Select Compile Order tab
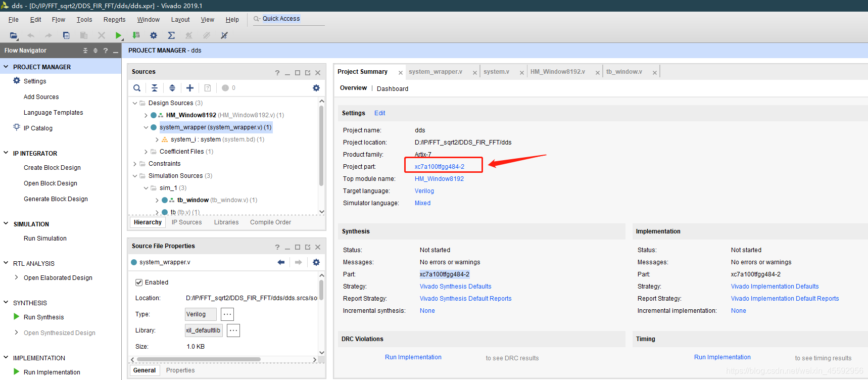Viewport: 868px width, 380px height. [270, 222]
